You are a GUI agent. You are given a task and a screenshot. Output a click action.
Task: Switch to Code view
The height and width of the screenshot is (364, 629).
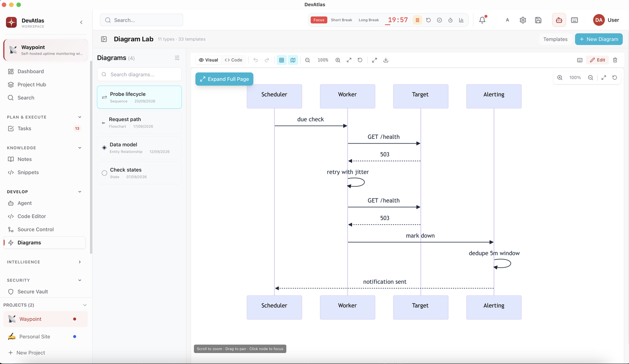(234, 60)
